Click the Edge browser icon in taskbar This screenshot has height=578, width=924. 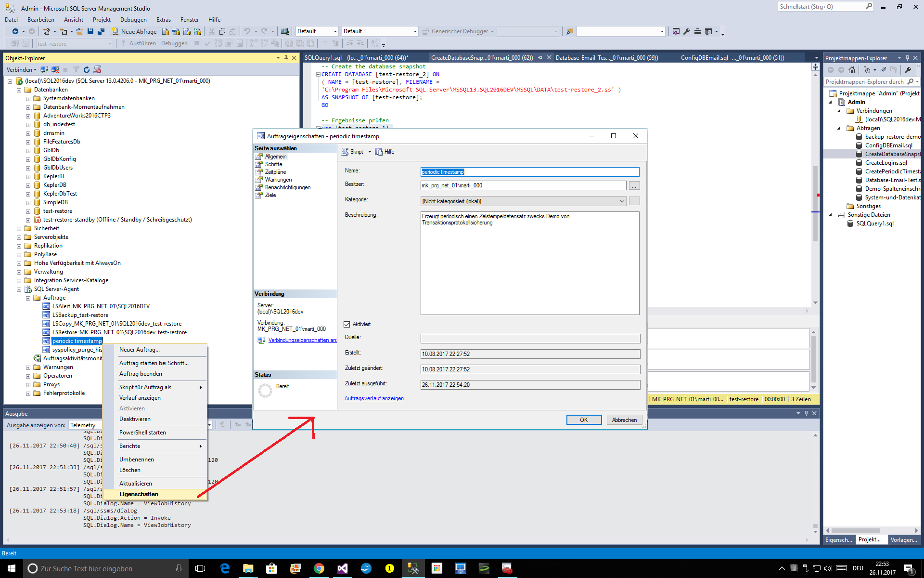224,568
